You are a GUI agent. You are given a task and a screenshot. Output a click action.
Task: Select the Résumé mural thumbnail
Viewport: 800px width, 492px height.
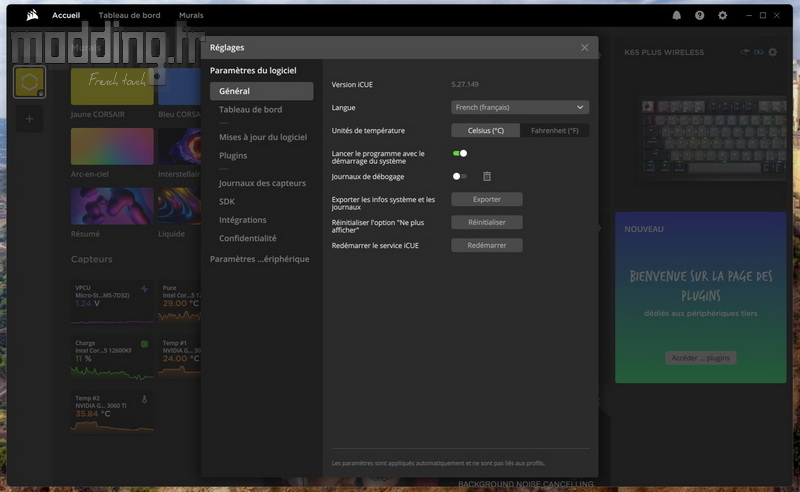coord(112,206)
